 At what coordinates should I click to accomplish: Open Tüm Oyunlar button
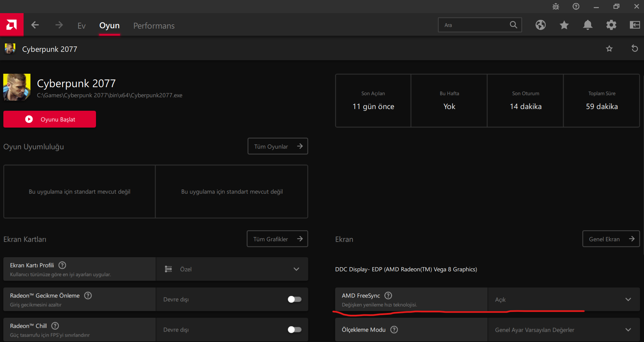pos(278,146)
